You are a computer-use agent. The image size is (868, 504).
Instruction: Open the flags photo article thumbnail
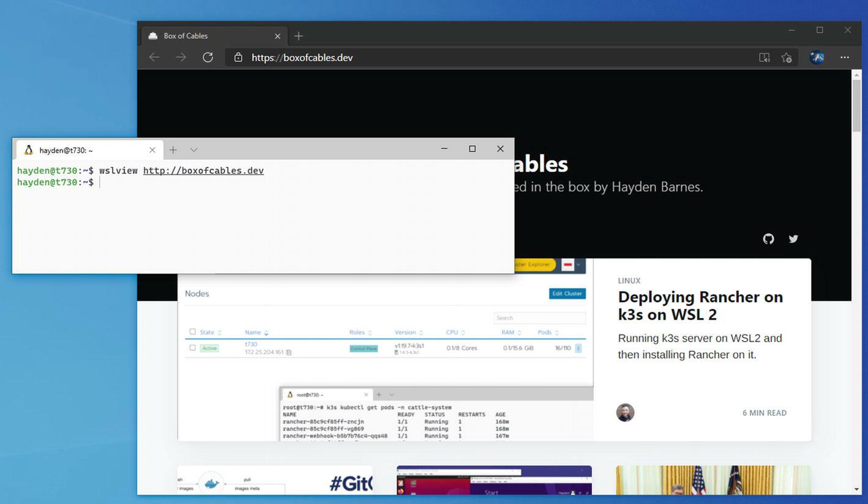(x=713, y=480)
